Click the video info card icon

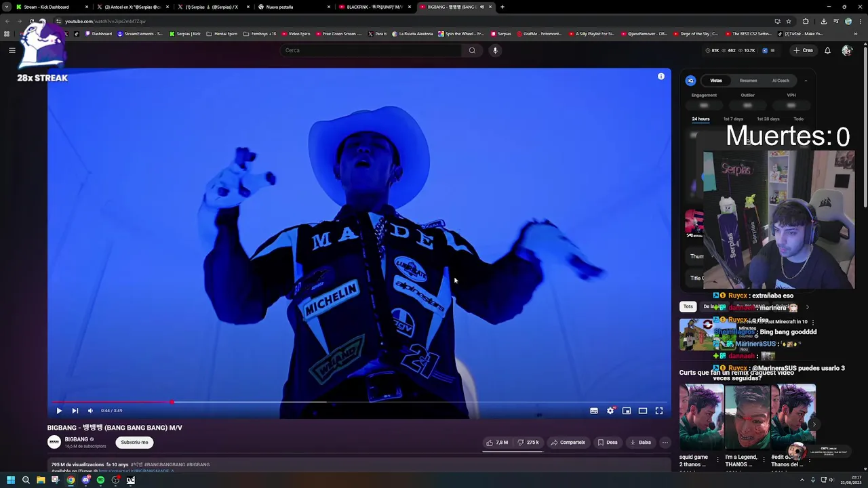(x=661, y=77)
